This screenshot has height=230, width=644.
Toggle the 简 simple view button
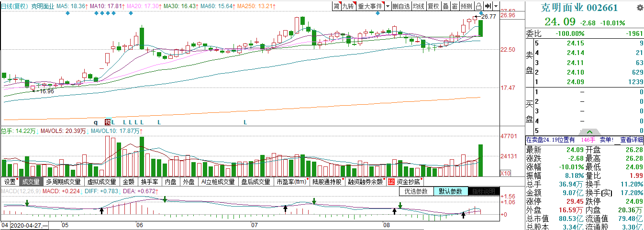click(x=337, y=6)
